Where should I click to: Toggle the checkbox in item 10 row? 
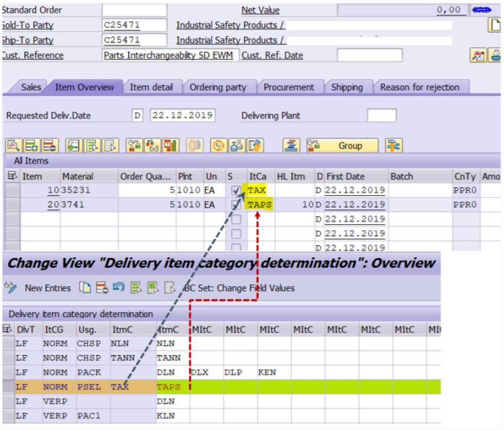click(x=236, y=191)
